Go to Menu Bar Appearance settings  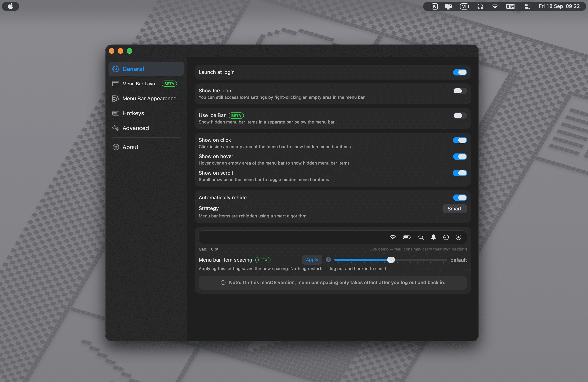coord(146,98)
